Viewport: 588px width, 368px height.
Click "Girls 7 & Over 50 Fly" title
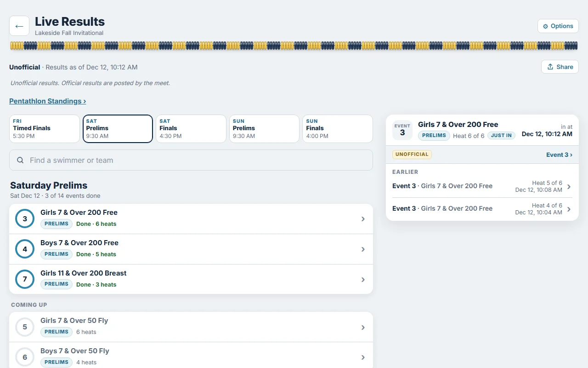coord(74,321)
